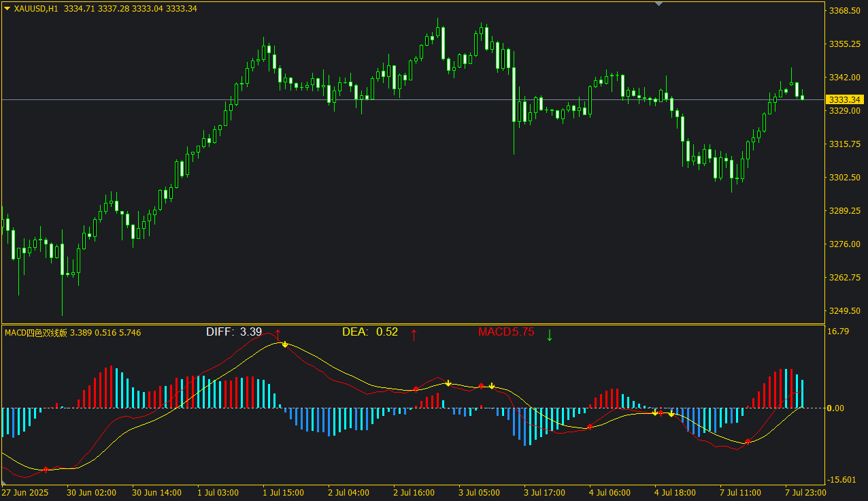Click price scale label 3276.00

844,244
